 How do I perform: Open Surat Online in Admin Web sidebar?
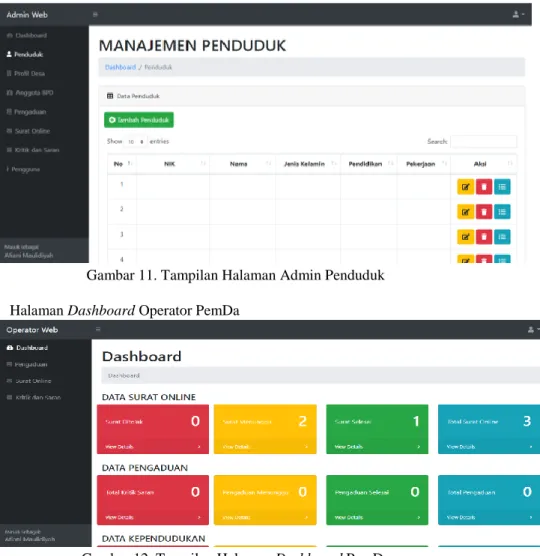tap(28, 131)
